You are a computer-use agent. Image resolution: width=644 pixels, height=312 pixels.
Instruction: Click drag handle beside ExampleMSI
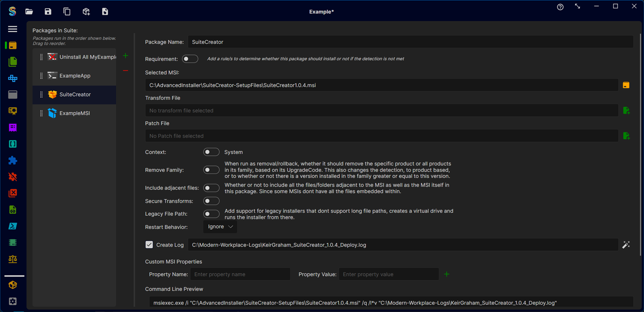coord(41,113)
